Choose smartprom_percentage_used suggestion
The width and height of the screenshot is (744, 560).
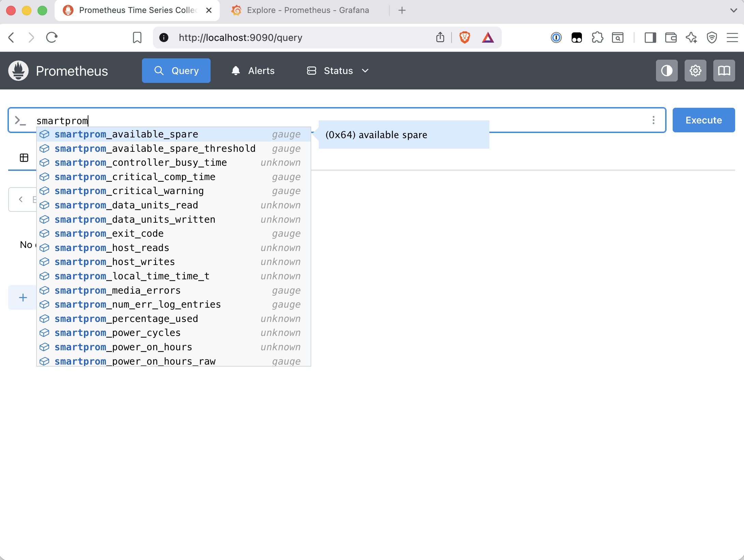coord(174,319)
